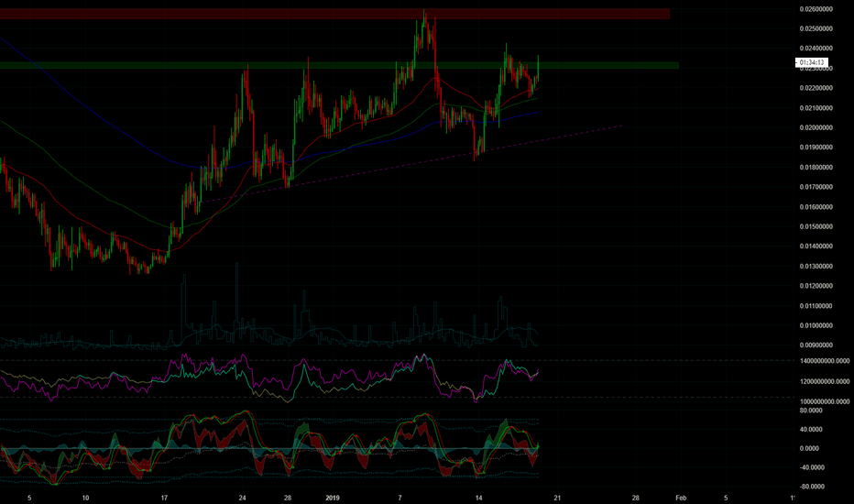
Task: Click the 0.02400000 price axis label
Action: [x=816, y=49]
